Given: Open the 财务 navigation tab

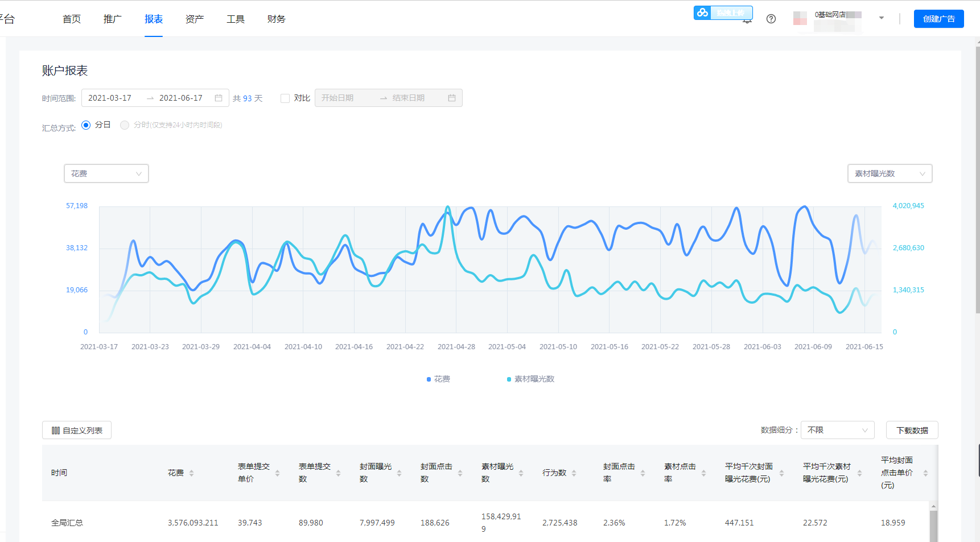Looking at the screenshot, I should coord(276,19).
